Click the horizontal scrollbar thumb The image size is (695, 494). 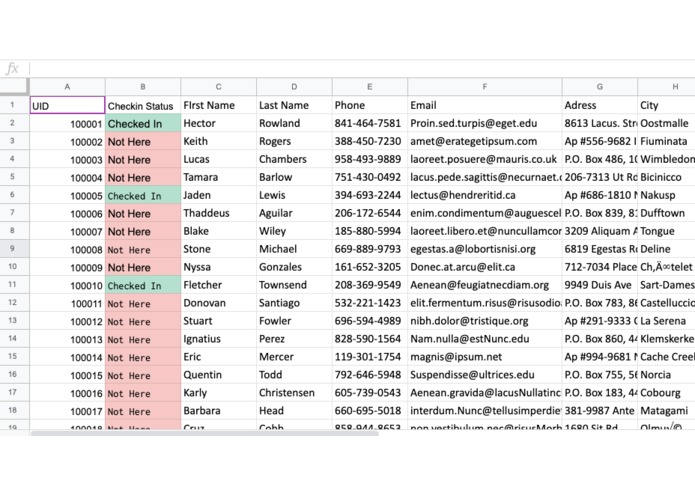tap(204, 433)
